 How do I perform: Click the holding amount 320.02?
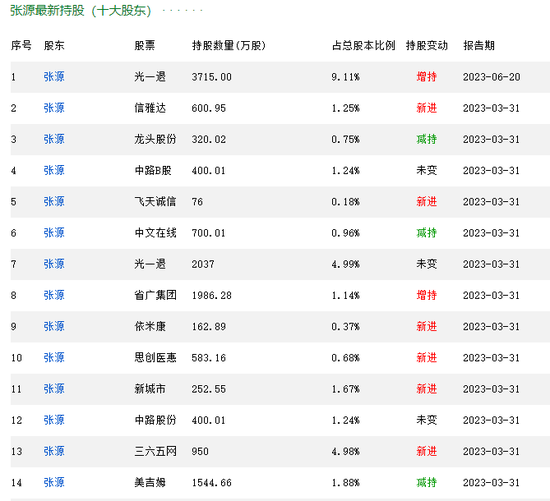(x=209, y=140)
